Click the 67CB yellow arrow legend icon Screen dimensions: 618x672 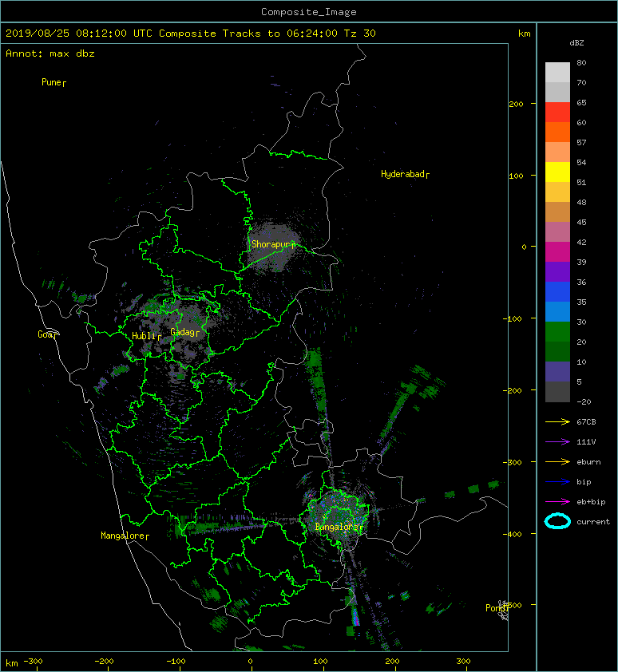(557, 422)
